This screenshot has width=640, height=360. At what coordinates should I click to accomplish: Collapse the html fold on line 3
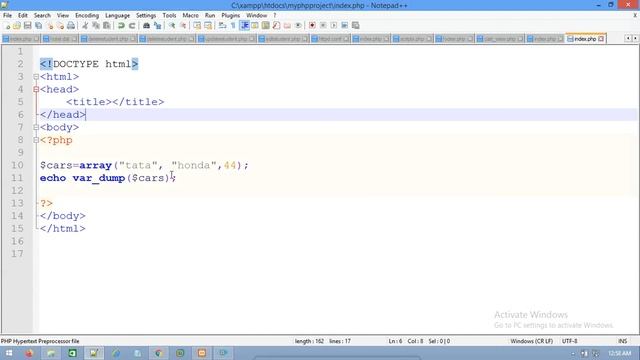[36, 77]
